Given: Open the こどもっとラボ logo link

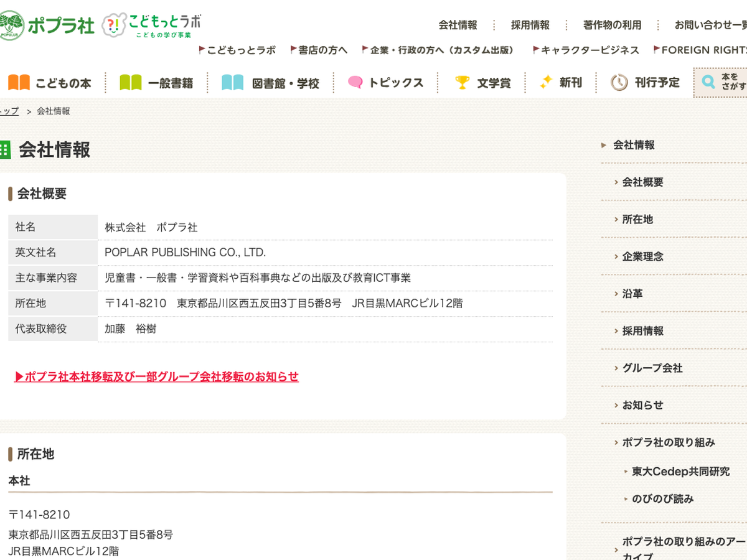Looking at the screenshot, I should pos(152,26).
